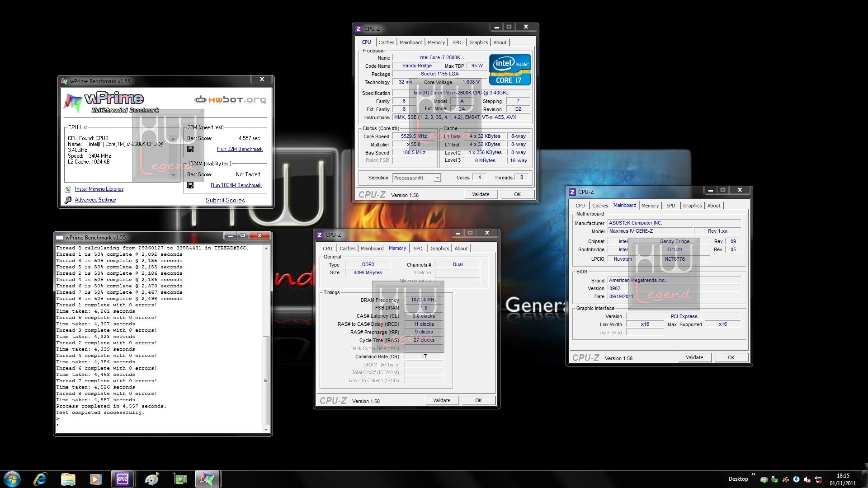The image size is (868, 488).
Task: Click Validate in the CPU-Z CPU window
Action: point(481,194)
